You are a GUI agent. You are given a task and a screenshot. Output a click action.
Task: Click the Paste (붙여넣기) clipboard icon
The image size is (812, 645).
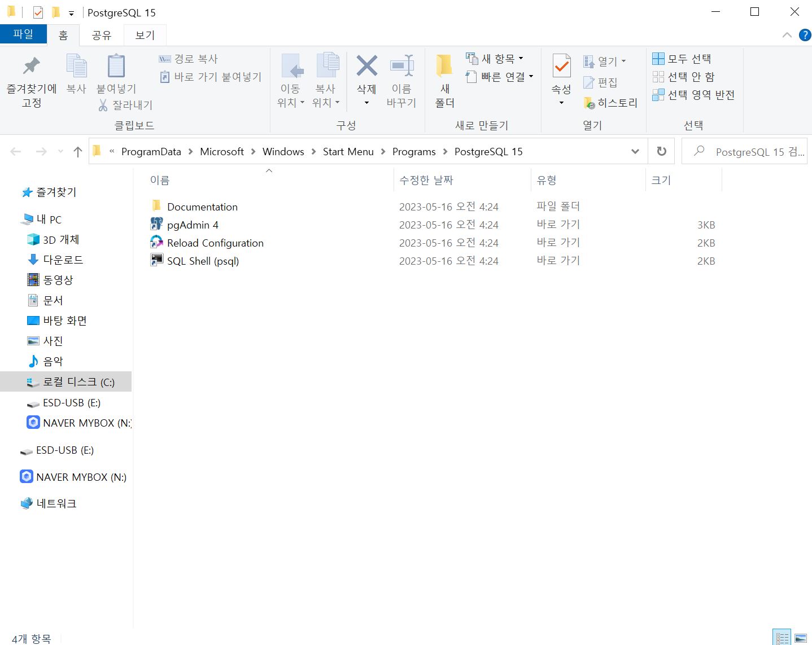tap(116, 67)
